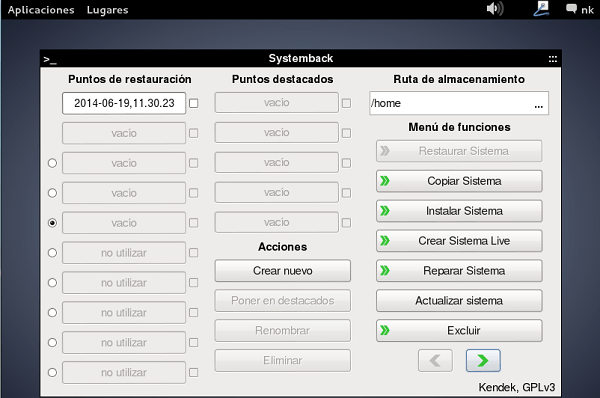The image size is (600, 398).
Task: Toggle checkbox of fifth Puntos destacados row
Action: tap(346, 223)
